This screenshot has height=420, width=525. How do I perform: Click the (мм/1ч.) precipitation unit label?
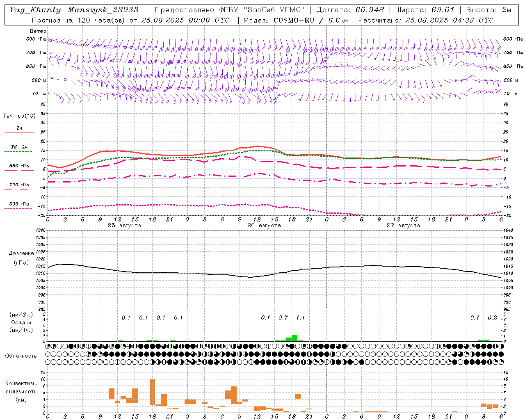click(x=21, y=330)
